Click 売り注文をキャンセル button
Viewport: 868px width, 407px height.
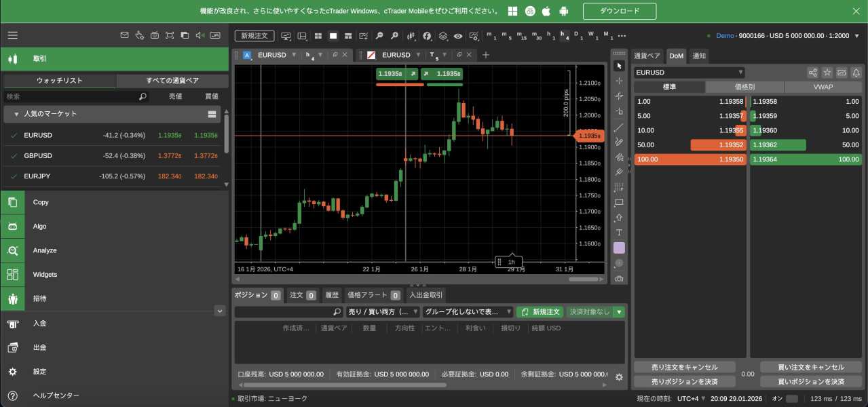point(684,367)
